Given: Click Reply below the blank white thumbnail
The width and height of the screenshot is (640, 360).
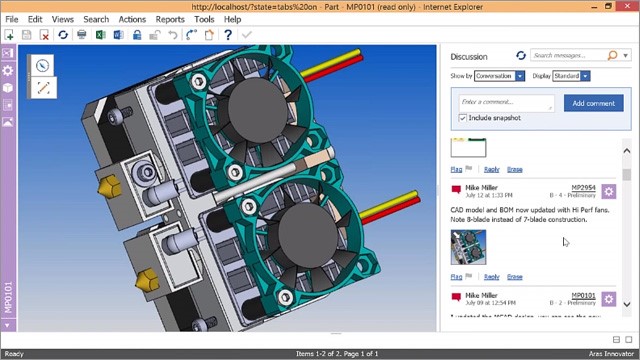Looking at the screenshot, I should [491, 169].
